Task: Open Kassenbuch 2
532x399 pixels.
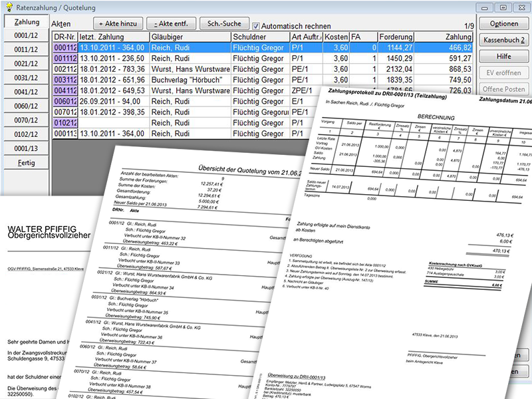Action: click(x=503, y=40)
